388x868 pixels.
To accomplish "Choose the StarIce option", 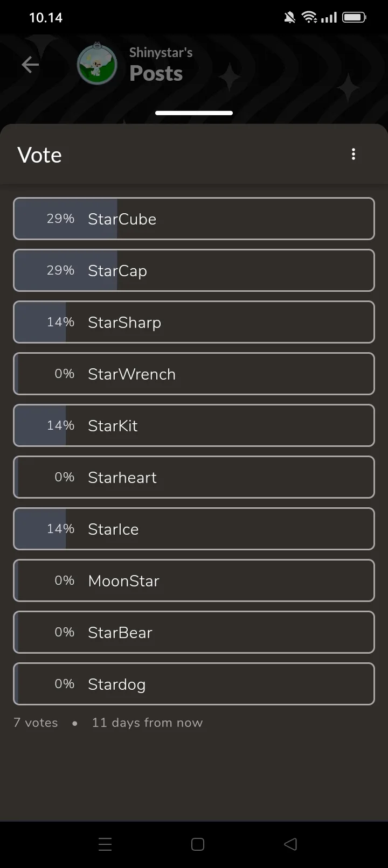I will pos(194,529).
